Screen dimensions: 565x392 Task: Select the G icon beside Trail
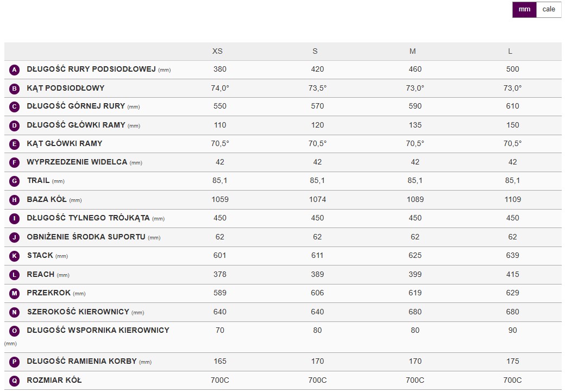(15, 181)
